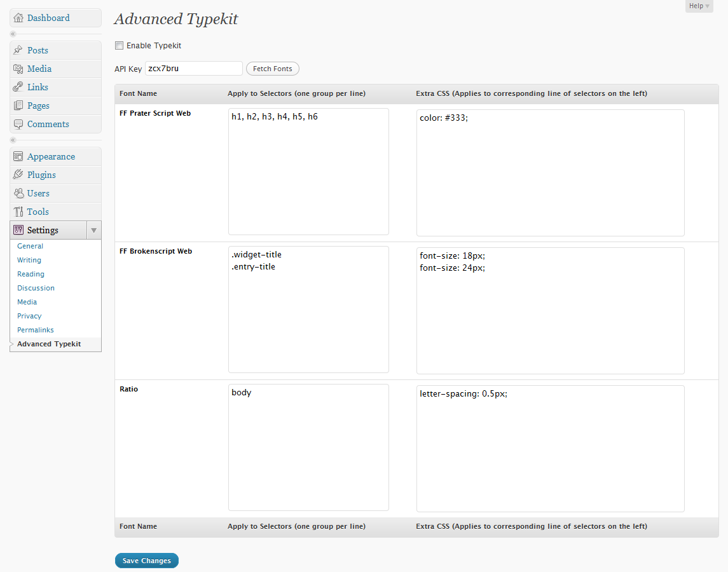Click the Pages icon in sidebar

click(18, 106)
